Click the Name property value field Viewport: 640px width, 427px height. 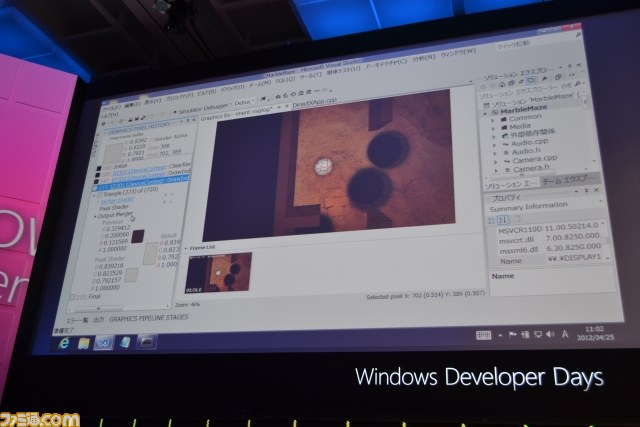[574, 258]
